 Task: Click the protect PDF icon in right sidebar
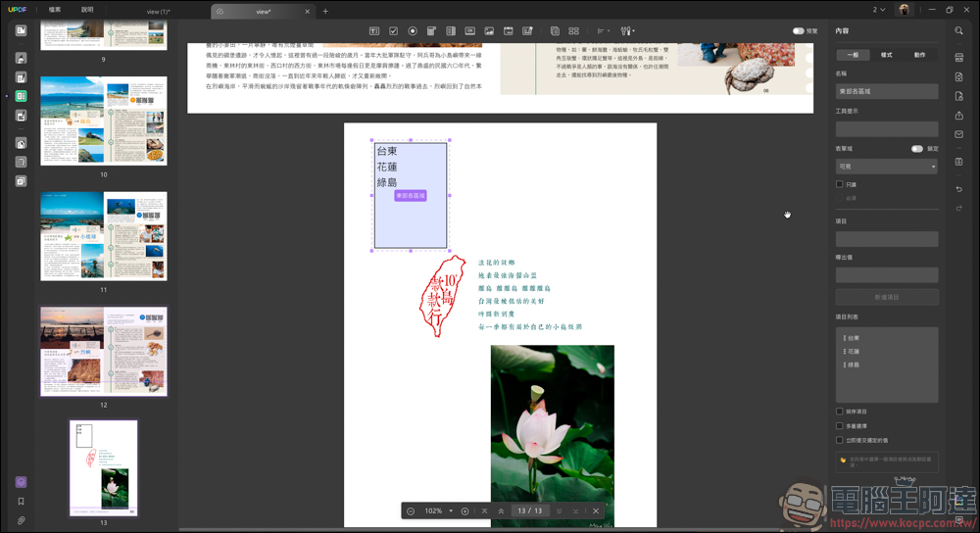tap(958, 96)
